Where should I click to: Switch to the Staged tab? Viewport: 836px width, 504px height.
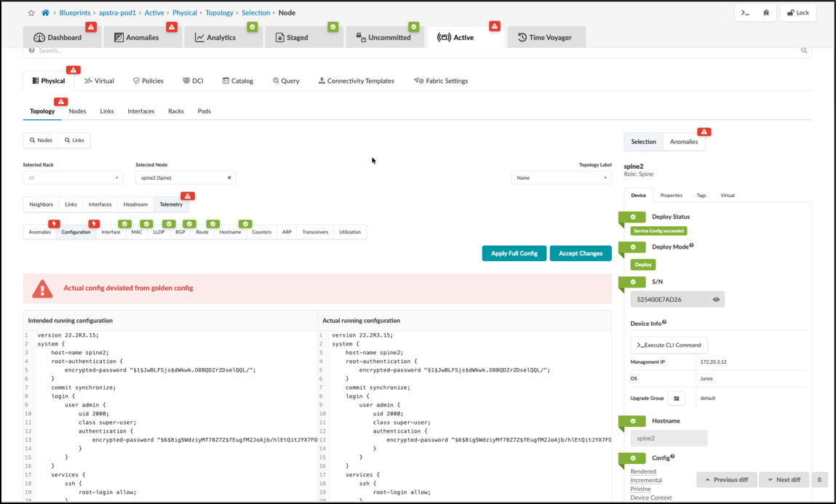303,37
